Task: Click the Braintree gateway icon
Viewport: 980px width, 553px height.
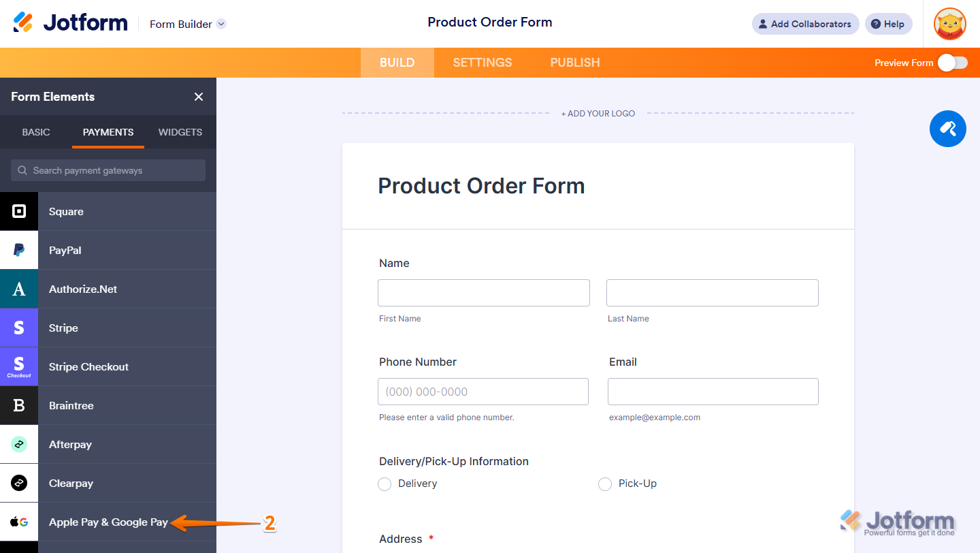Action: point(19,405)
